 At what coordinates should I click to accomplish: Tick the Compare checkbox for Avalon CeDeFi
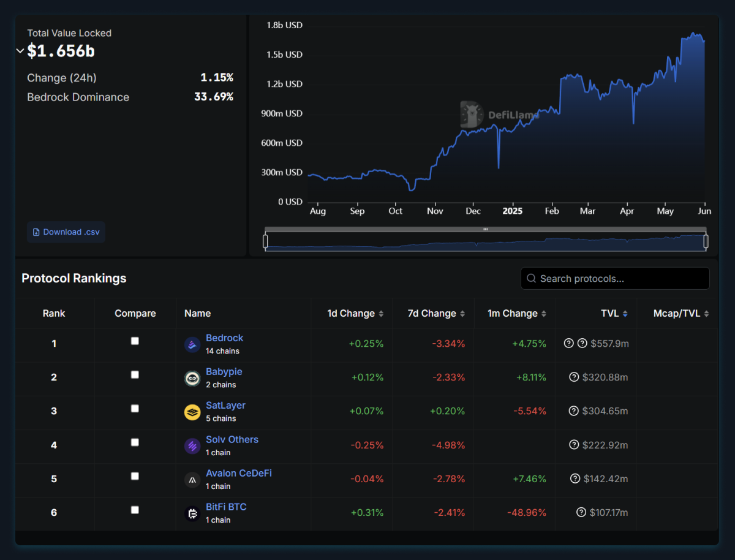(135, 476)
